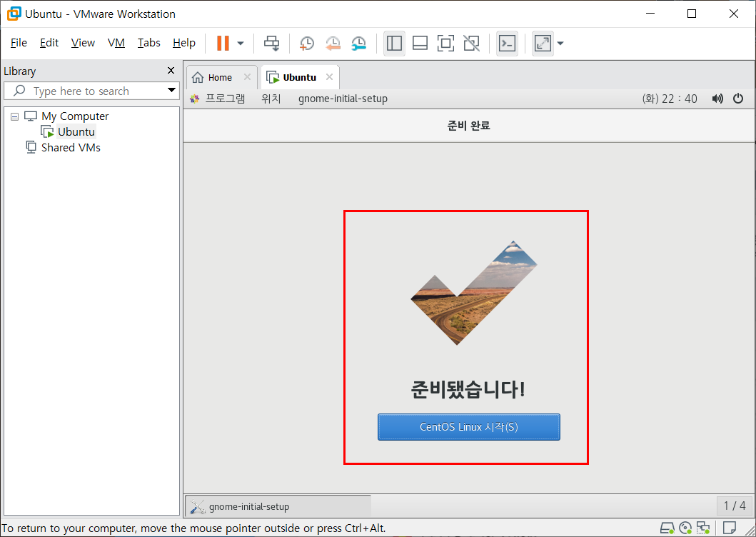Open the library search dropdown arrow
This screenshot has height=537, width=756.
tap(171, 90)
